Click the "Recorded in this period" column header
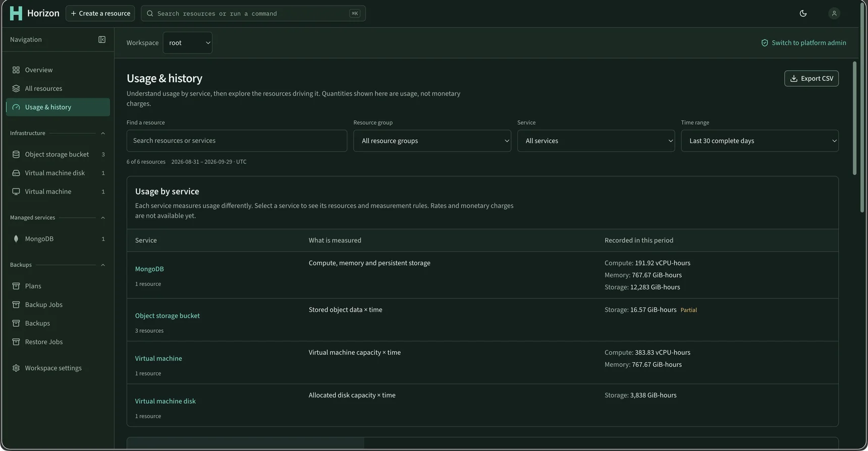868x451 pixels. tap(639, 240)
